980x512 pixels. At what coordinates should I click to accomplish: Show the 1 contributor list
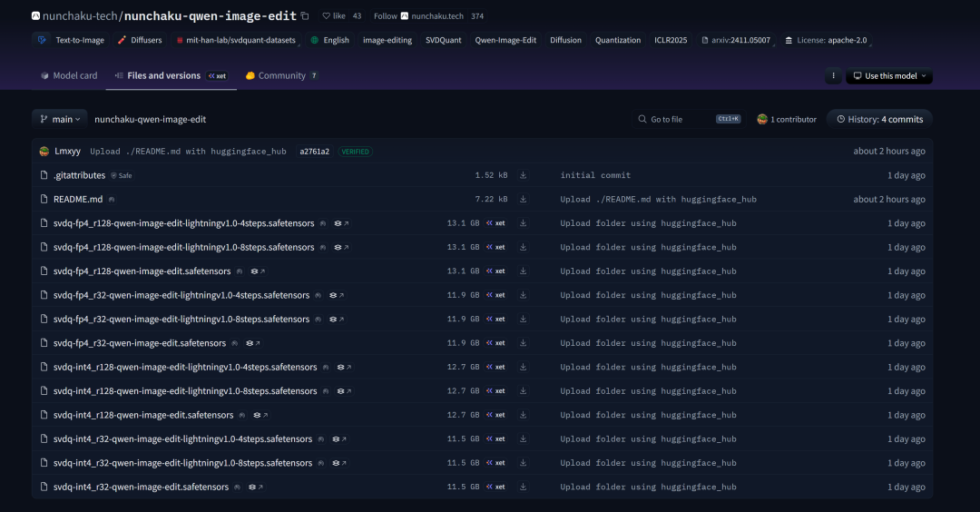tap(786, 119)
